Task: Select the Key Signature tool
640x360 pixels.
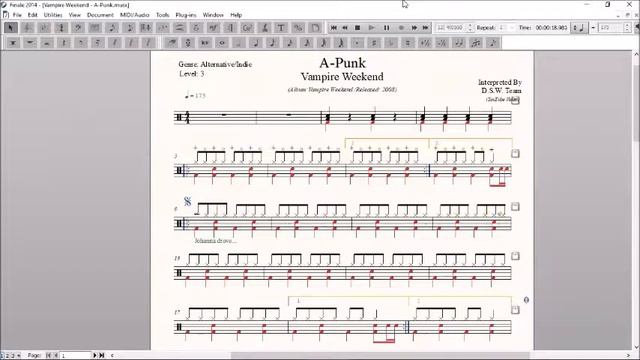Action: [x=44, y=28]
